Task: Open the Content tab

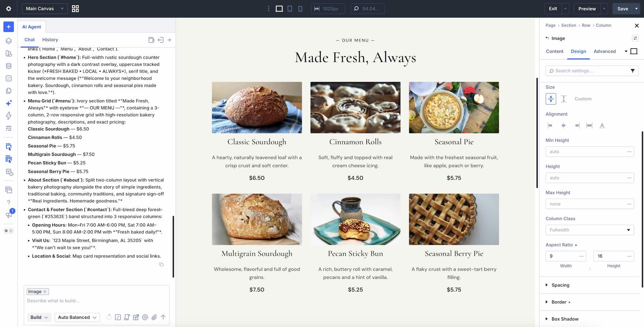Action: click(555, 52)
